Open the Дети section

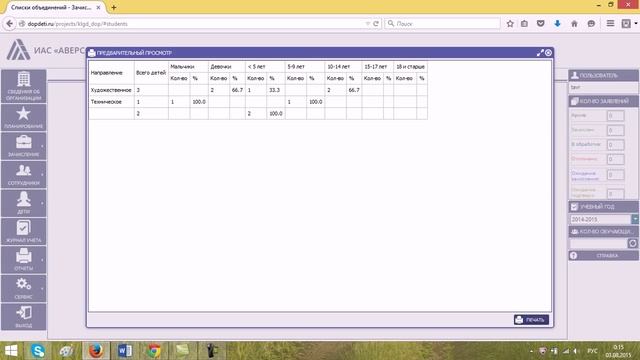pyautogui.click(x=24, y=203)
